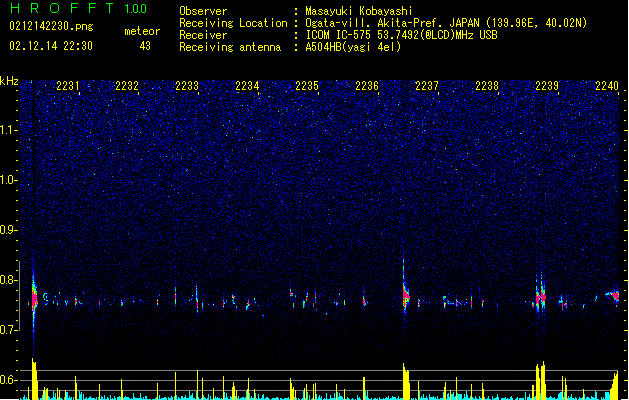This screenshot has height=400, width=629.
Task: Click the 2233 time marker
Action: click(187, 86)
